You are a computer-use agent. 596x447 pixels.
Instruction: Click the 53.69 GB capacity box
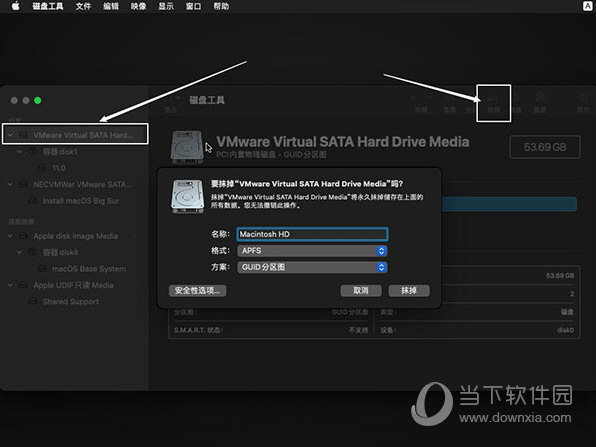click(545, 147)
